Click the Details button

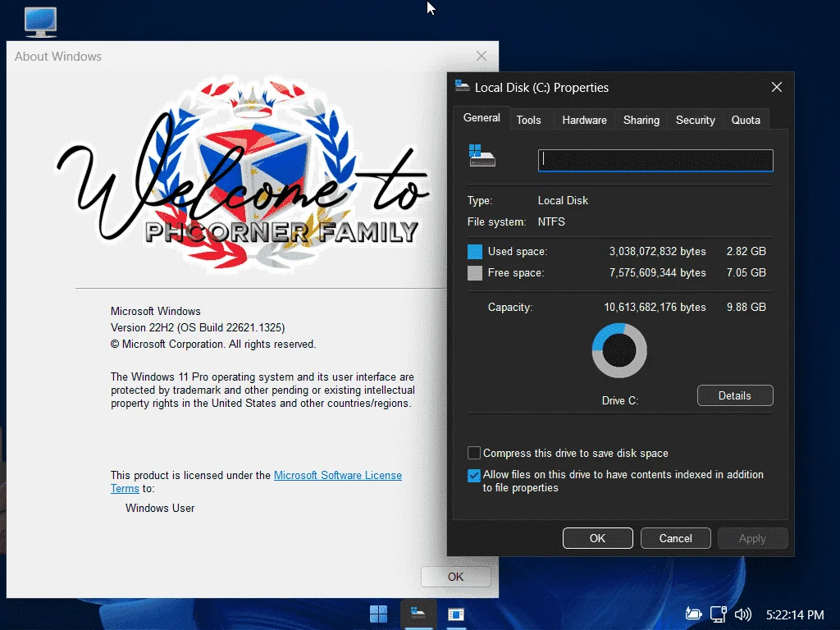735,395
